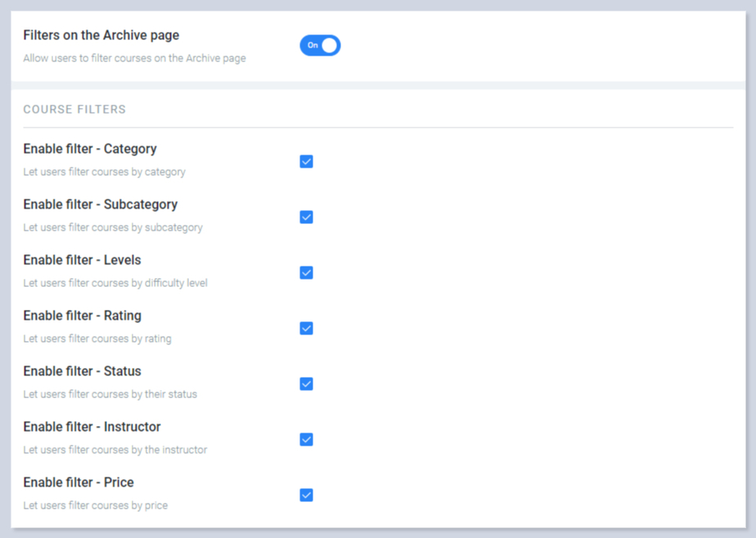Disable the Status filter checkbox
The height and width of the screenshot is (538, 756).
click(x=306, y=384)
